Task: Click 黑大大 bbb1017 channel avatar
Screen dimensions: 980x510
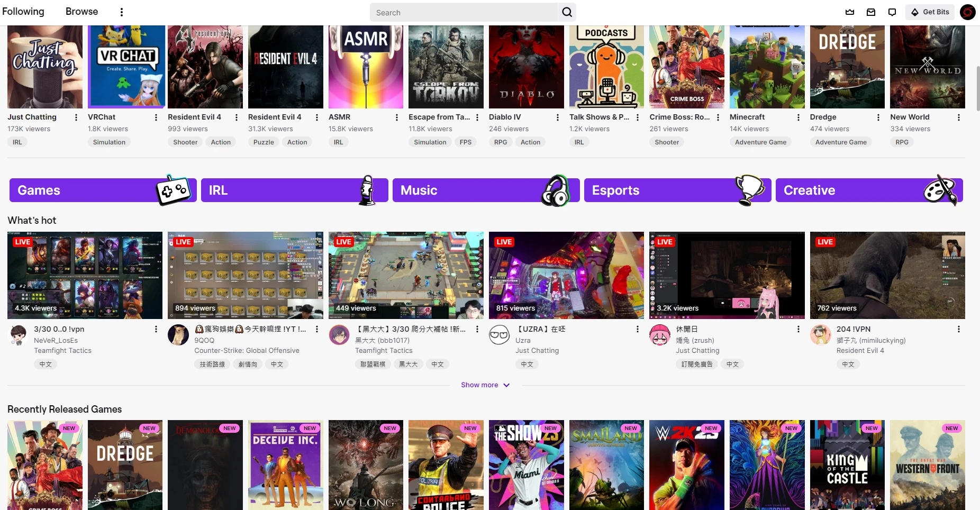Action: [x=339, y=335]
